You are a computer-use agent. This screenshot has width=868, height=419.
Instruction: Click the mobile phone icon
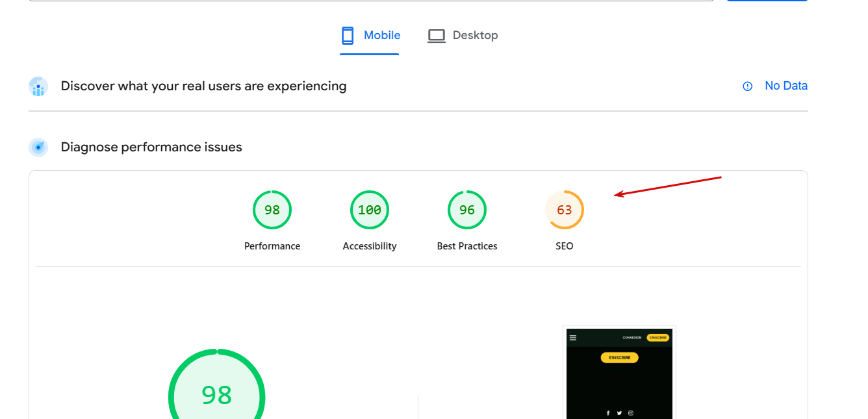tap(348, 36)
